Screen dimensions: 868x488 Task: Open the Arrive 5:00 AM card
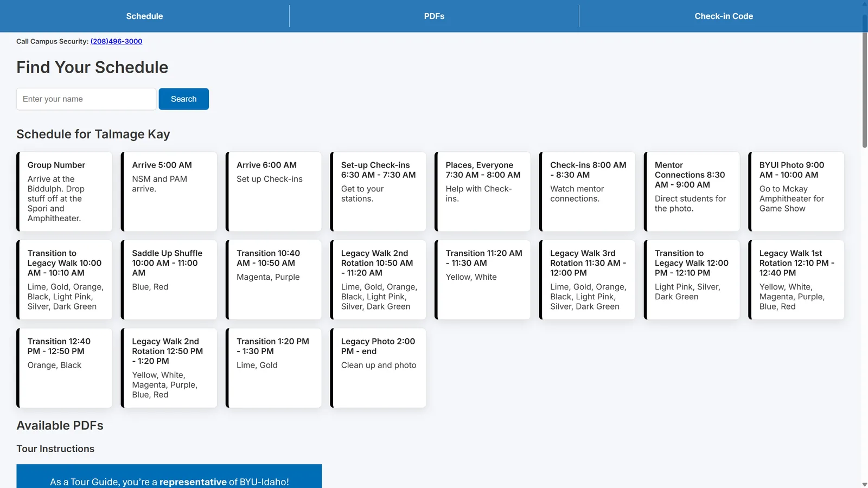(x=169, y=191)
